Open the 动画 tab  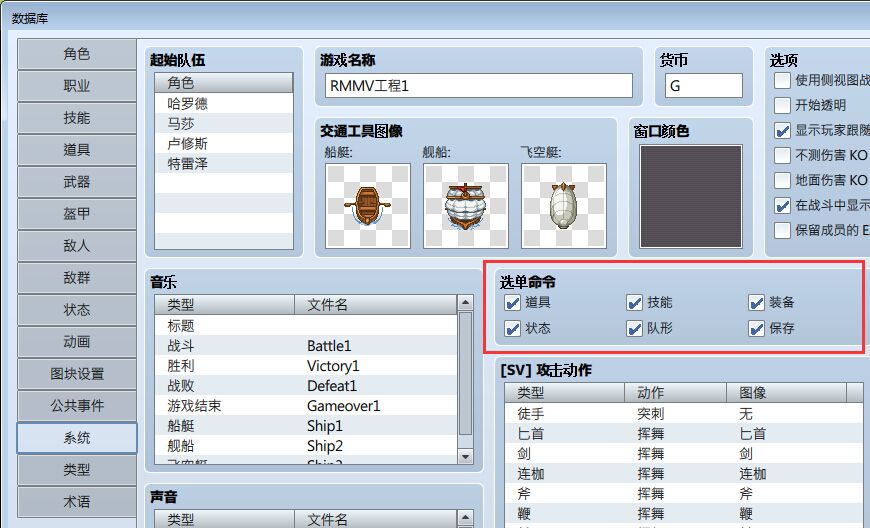(x=77, y=342)
